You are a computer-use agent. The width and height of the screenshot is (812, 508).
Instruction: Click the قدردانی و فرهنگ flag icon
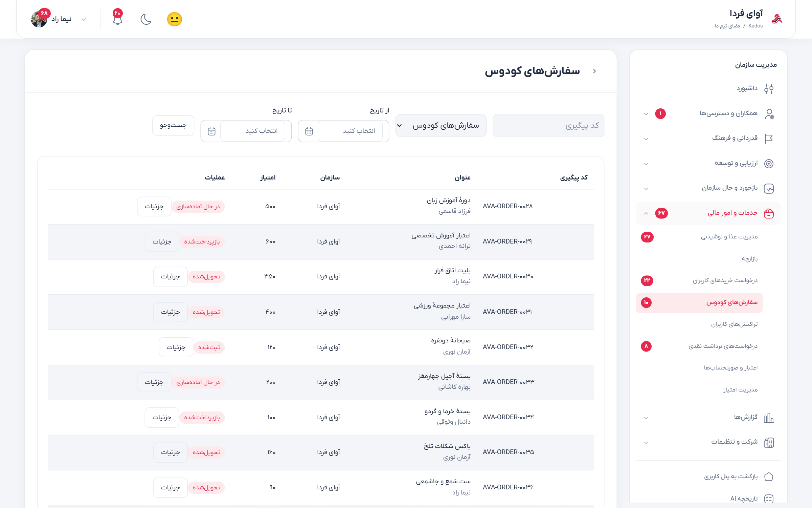pos(769,139)
